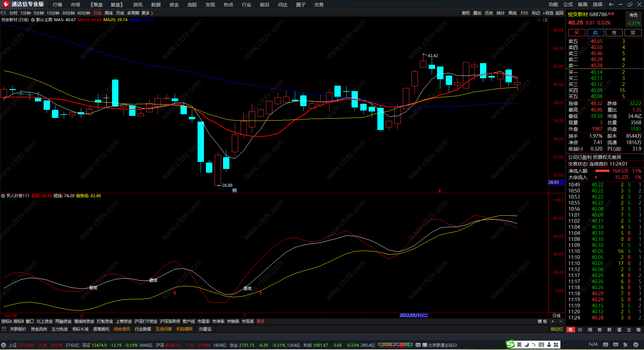Open the 叠加 dropdown
The width and height of the screenshot is (644, 350).
(477, 13)
